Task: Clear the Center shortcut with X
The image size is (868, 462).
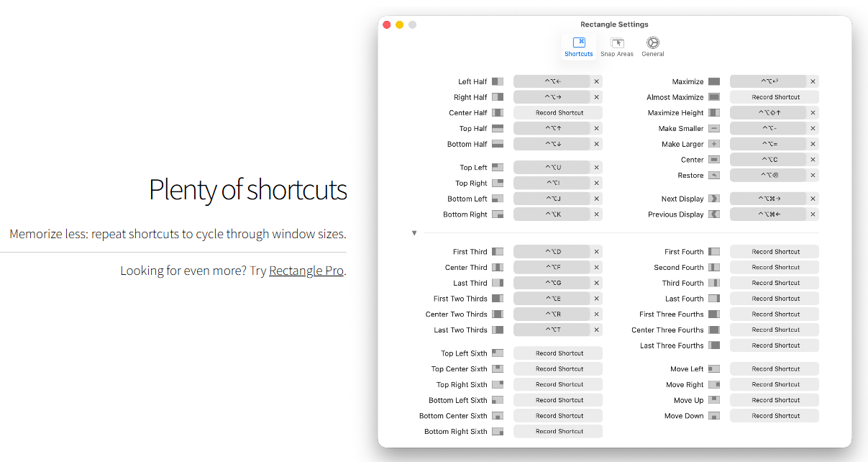Action: click(813, 160)
